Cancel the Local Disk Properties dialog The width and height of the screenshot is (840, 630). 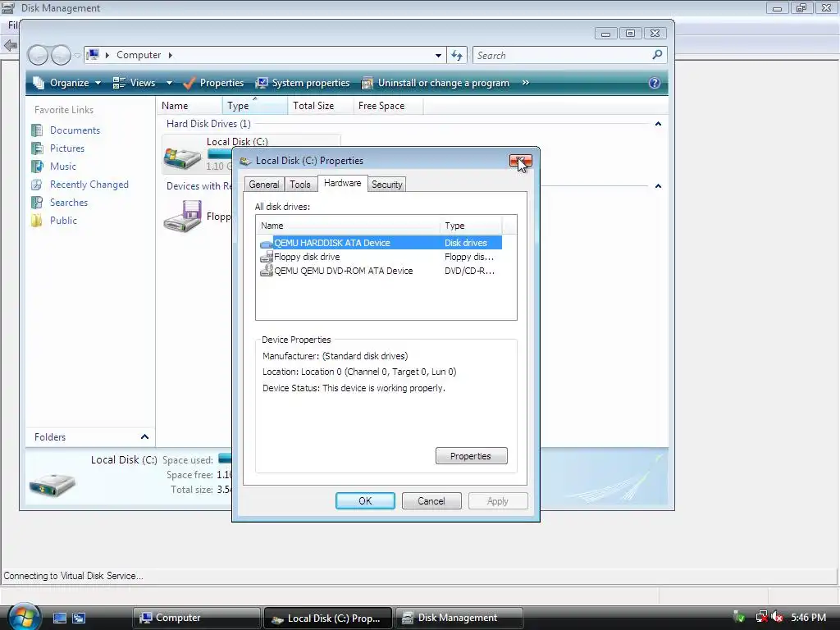(431, 501)
